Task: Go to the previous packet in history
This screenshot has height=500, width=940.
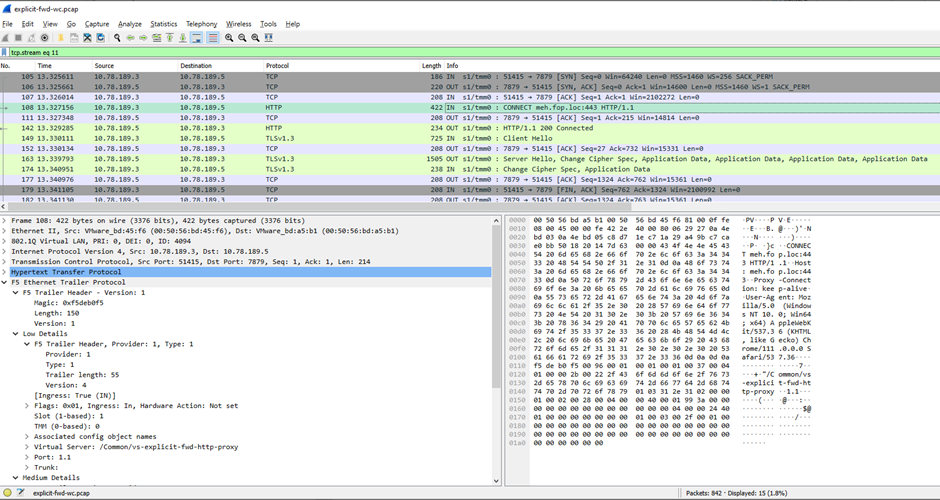Action: [130, 38]
